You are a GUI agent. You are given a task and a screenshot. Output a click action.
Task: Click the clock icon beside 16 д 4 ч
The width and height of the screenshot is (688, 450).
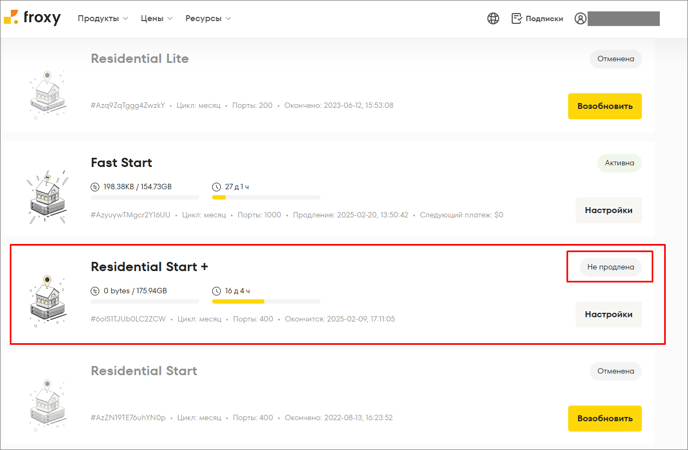click(216, 291)
